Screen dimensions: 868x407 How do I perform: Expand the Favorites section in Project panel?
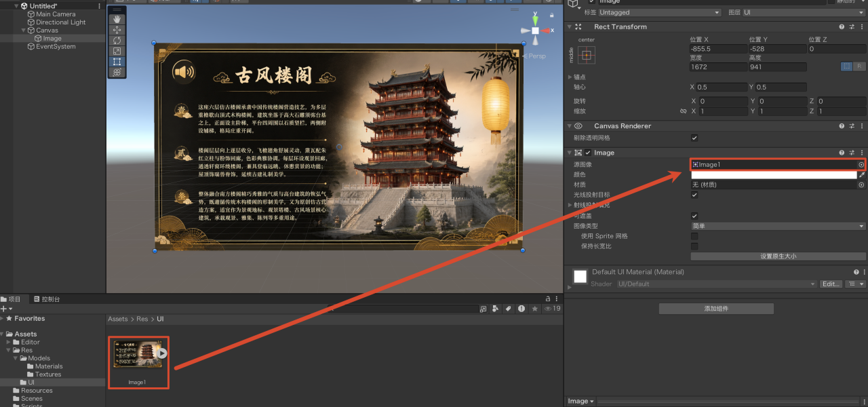click(x=3, y=319)
